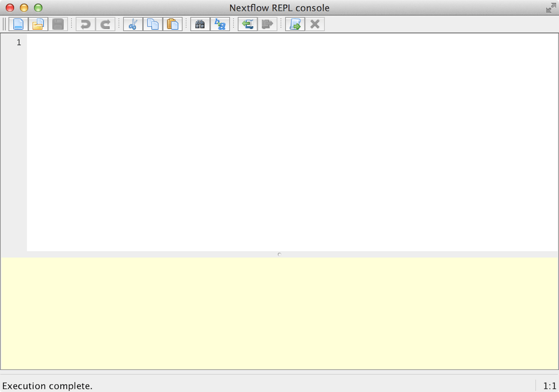Image resolution: width=559 pixels, height=392 pixels.
Task: Select the run-selection arrow icon
Action: pos(268,24)
